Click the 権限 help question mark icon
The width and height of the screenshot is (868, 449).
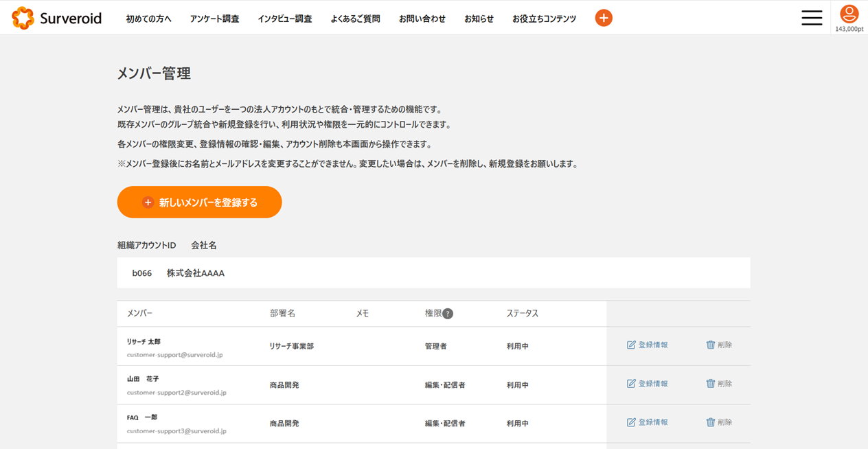[x=448, y=314]
